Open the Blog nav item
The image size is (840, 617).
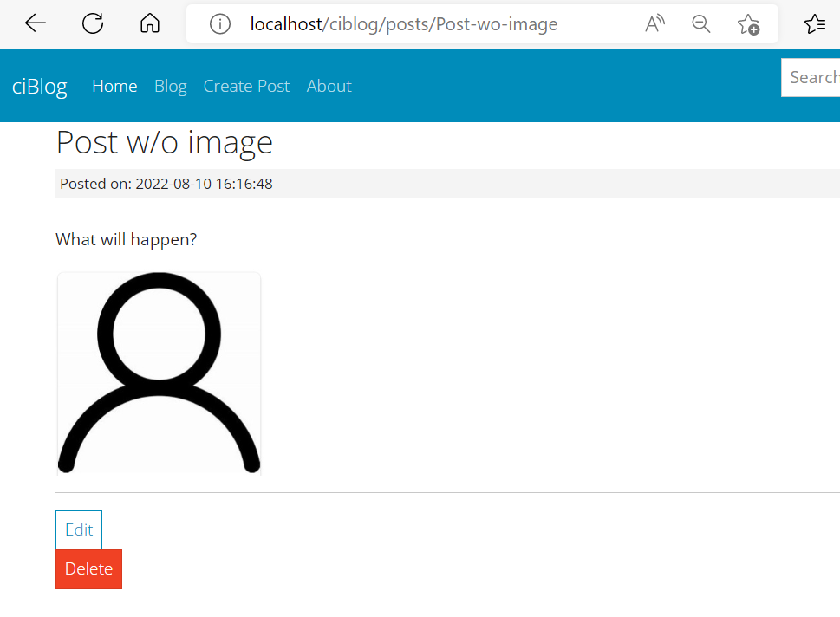click(x=171, y=87)
